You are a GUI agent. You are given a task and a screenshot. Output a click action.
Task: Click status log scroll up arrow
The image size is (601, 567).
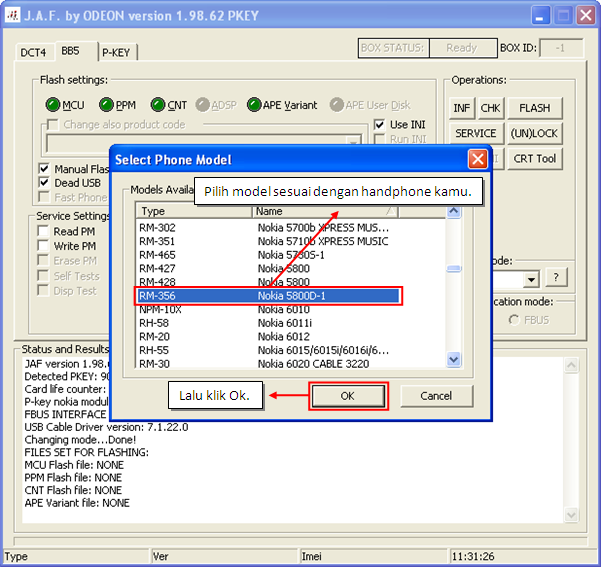point(571,365)
